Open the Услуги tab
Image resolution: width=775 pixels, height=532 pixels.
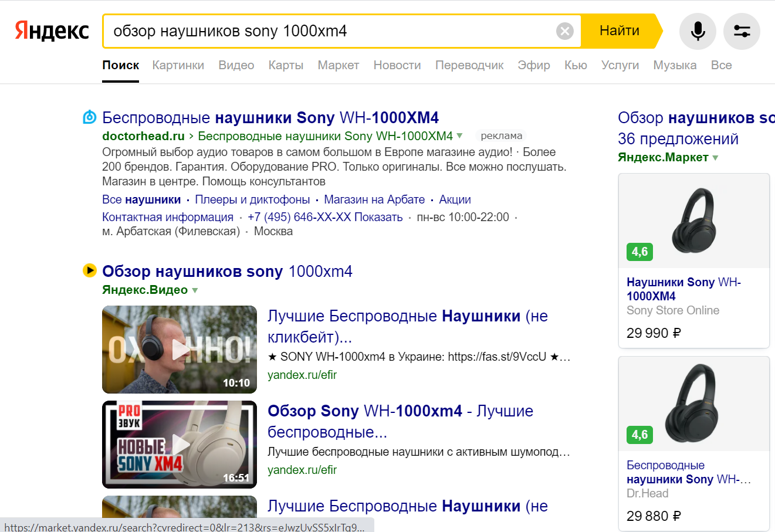click(620, 65)
